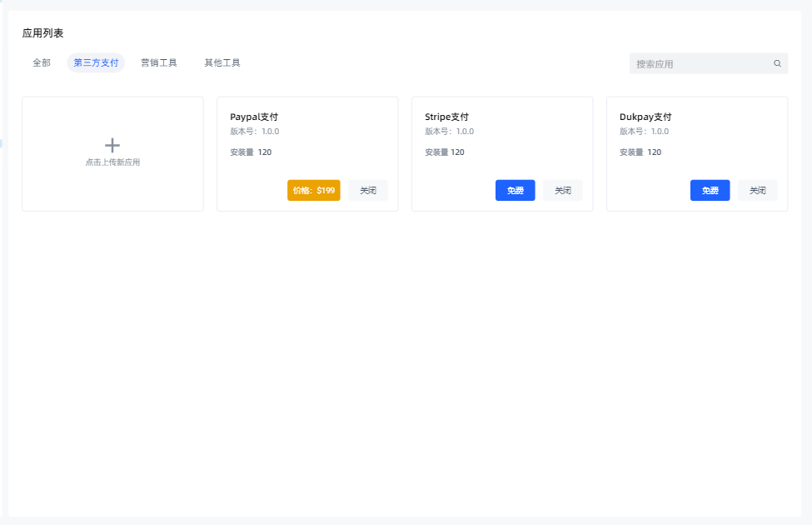Click the 点击上传新应用 label
Screen dimensions: 812x525
click(x=112, y=162)
